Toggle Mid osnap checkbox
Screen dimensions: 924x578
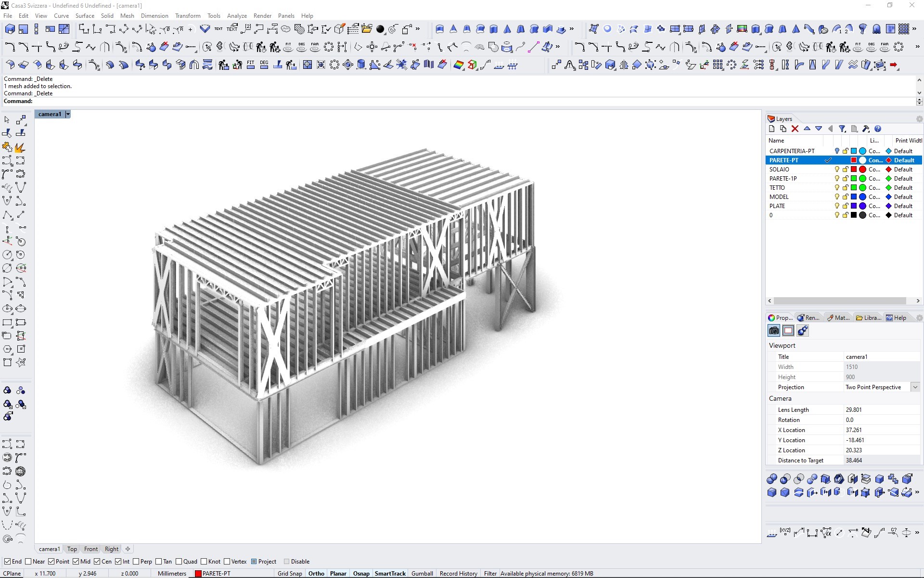tap(76, 562)
